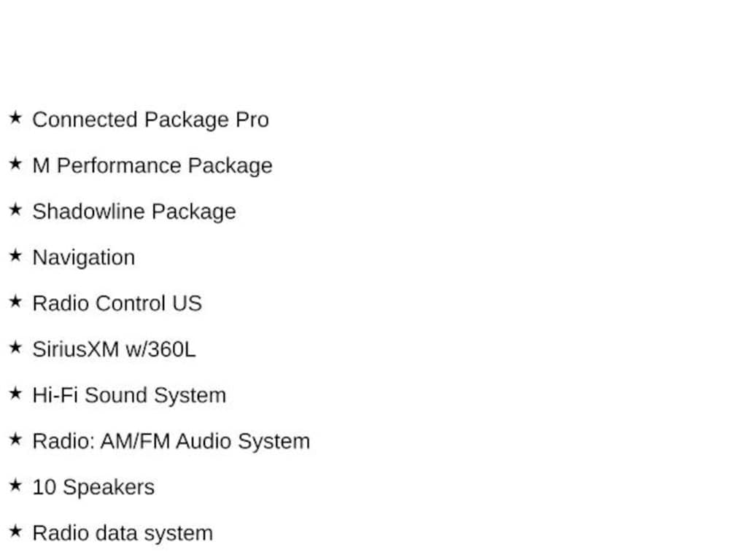This screenshot has width=747, height=560.
Task: Select the M Performance Package item
Action: pos(152,166)
